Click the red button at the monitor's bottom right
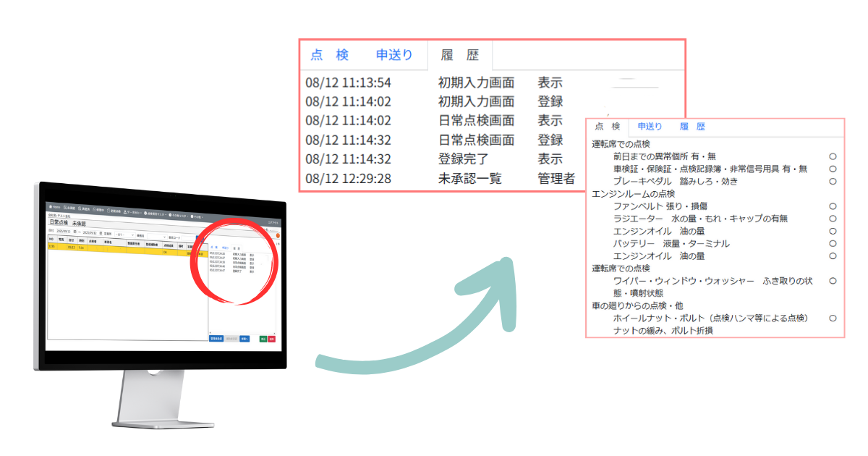The image size is (868, 456). pos(271,339)
